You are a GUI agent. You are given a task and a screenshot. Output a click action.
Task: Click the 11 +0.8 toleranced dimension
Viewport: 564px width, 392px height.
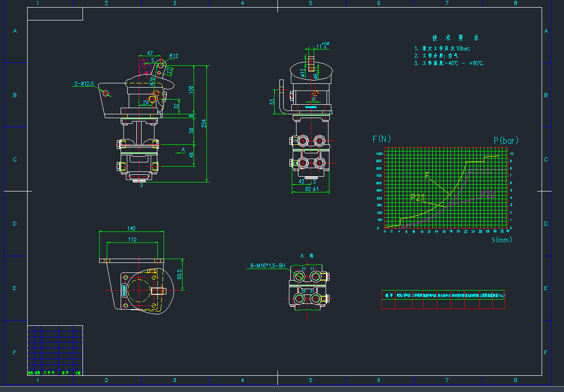(x=323, y=46)
